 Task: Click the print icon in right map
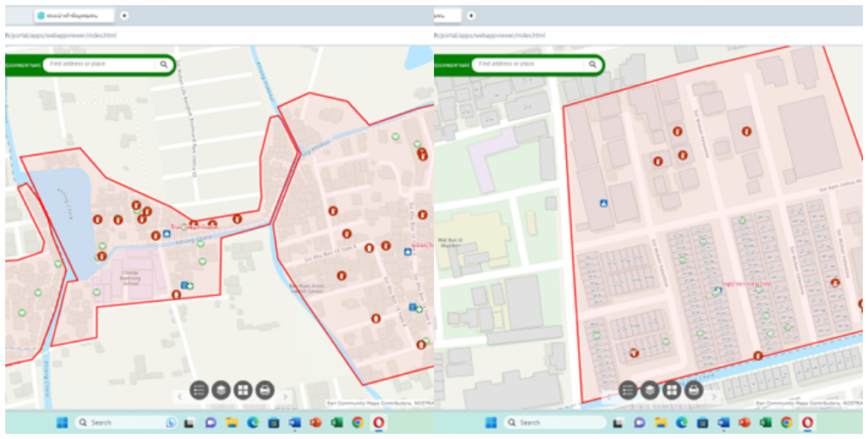point(694,390)
